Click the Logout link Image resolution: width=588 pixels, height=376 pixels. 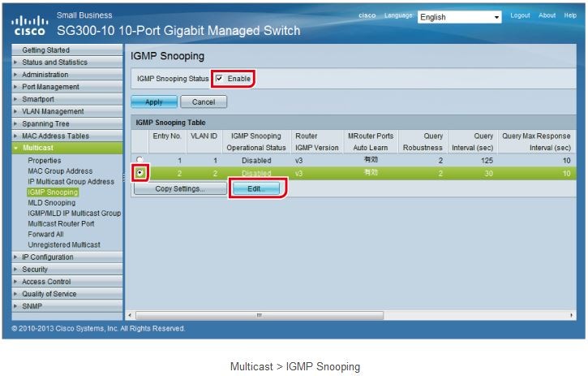[x=520, y=15]
